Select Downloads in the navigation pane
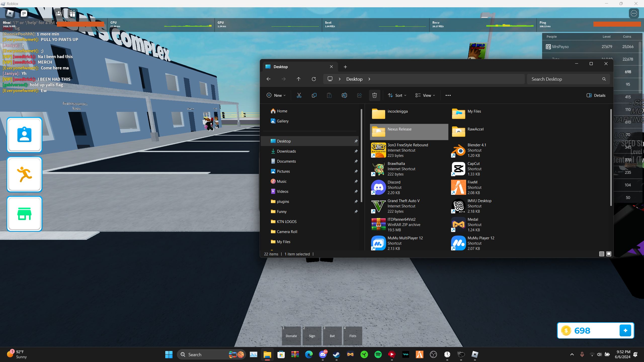 [x=286, y=151]
